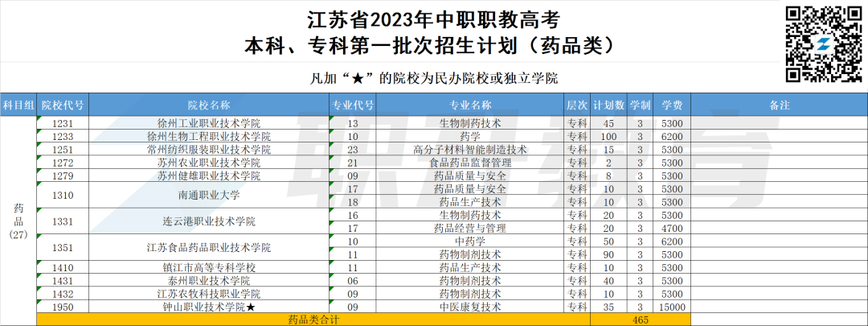Click the 高分子材料智能制造技术 major cell
This screenshot has width=868, height=326.
click(x=469, y=150)
